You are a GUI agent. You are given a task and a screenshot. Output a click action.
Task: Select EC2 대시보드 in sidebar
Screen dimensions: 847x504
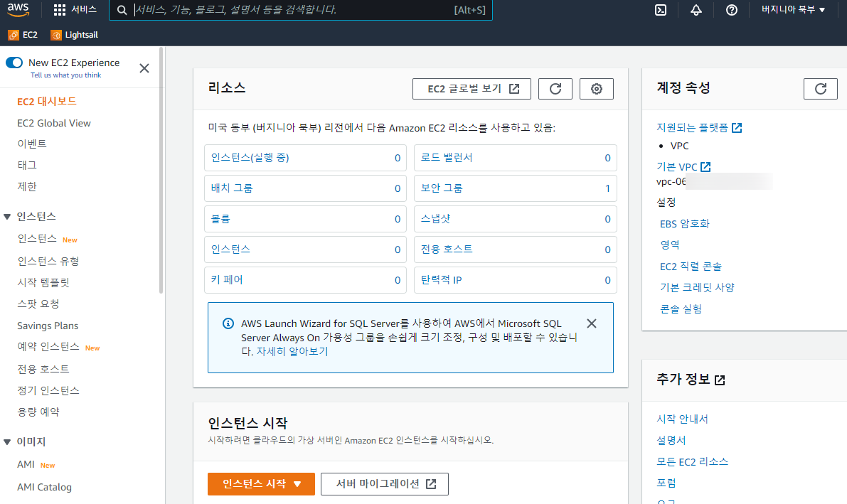pyautogui.click(x=47, y=102)
